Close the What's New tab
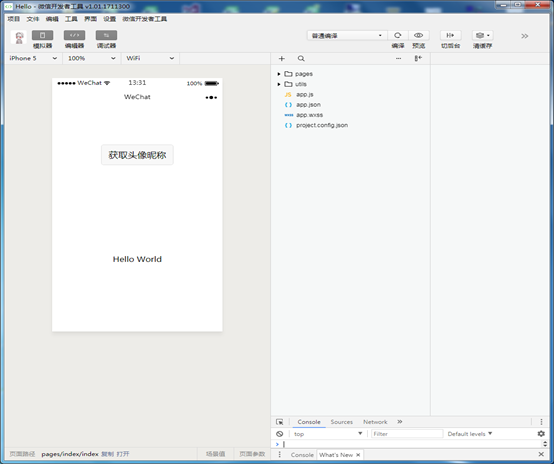Image resolution: width=554 pixels, height=464 pixels. coord(358,455)
